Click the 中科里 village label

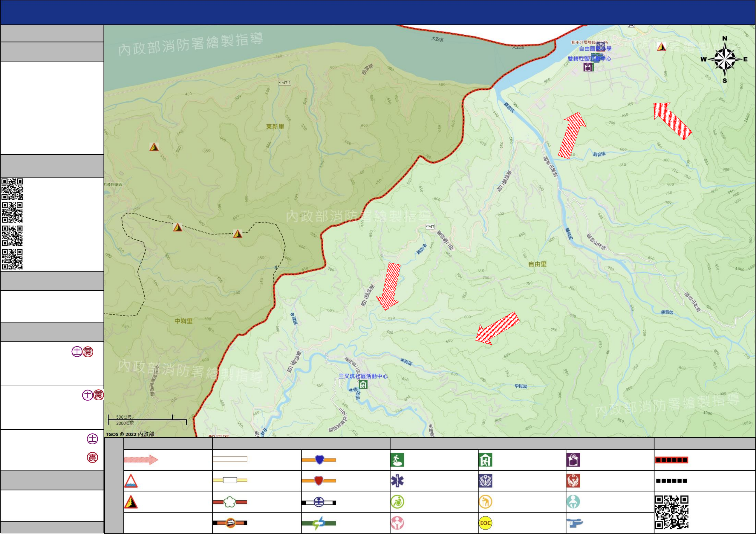point(184,321)
